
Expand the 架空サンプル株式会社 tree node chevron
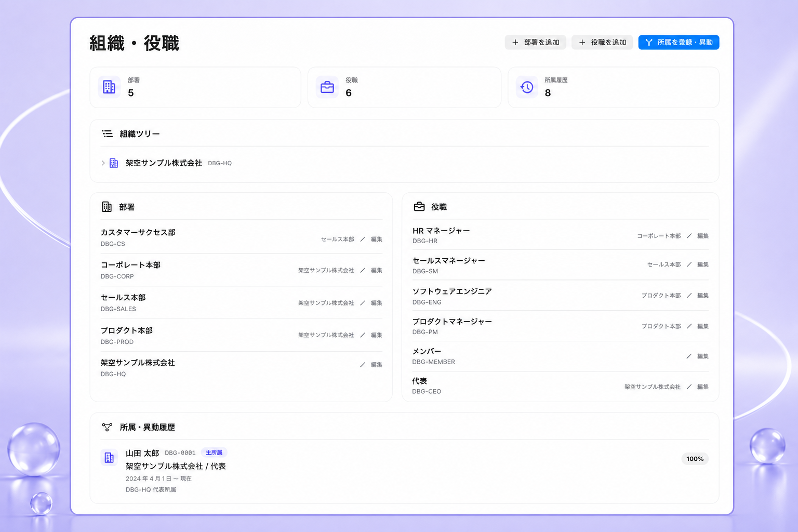click(103, 163)
